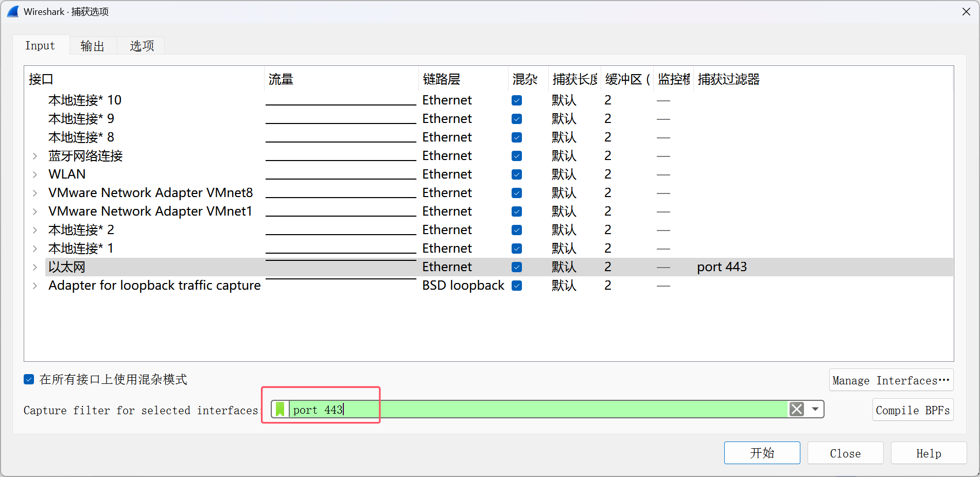Expand the 蓝牙网络连接 interface row
The width and height of the screenshot is (980, 477).
point(34,156)
